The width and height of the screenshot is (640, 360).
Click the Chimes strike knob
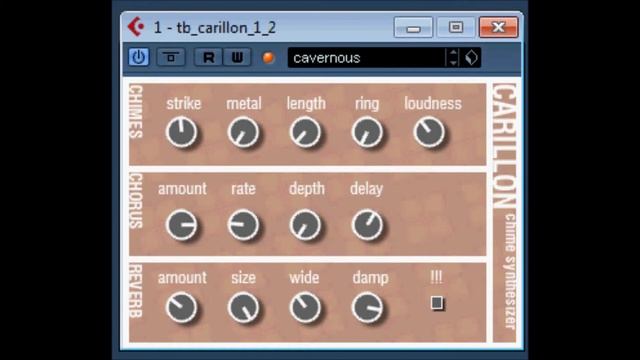pos(182,132)
